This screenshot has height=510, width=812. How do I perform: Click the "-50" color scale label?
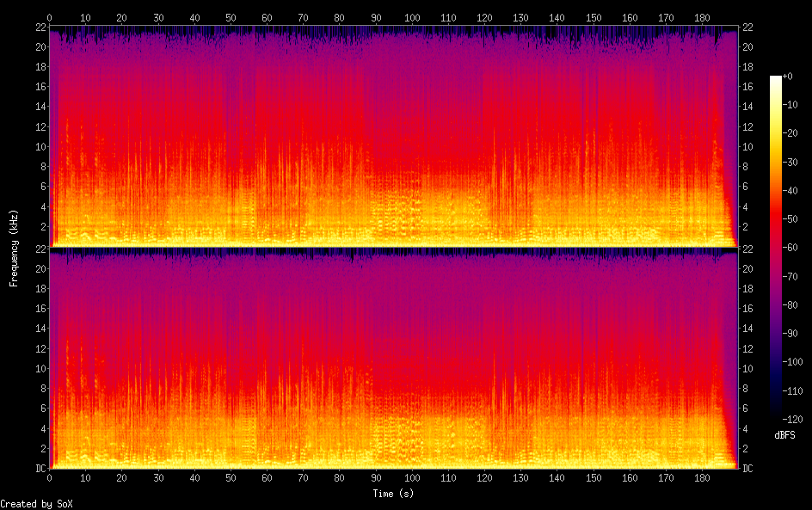point(790,219)
